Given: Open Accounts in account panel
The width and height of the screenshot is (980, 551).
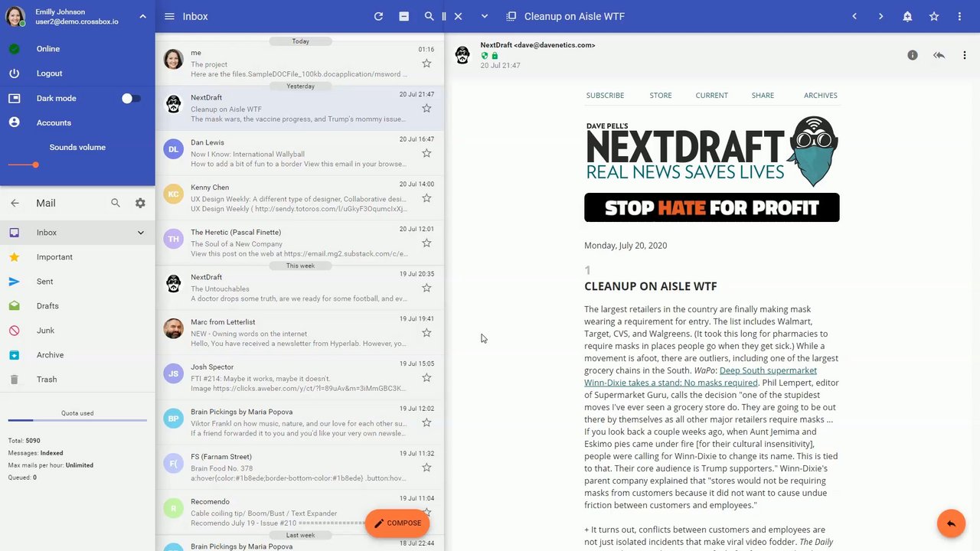Looking at the screenshot, I should tap(77, 122).
